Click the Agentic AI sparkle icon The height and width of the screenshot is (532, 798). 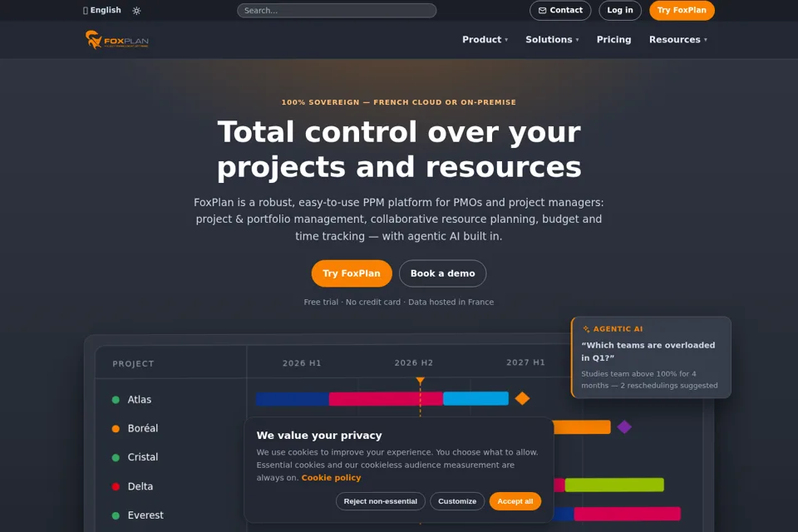pos(586,329)
